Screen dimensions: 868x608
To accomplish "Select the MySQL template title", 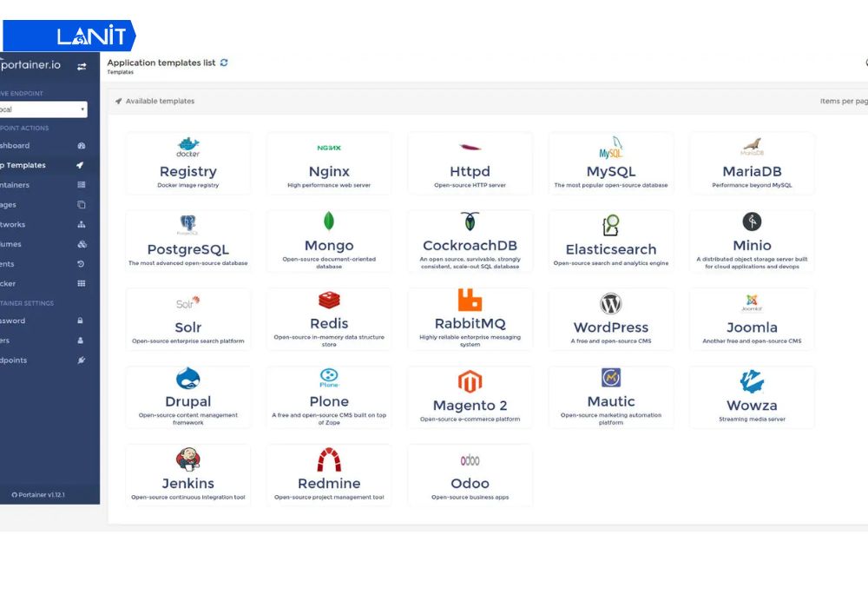I will click(611, 172).
